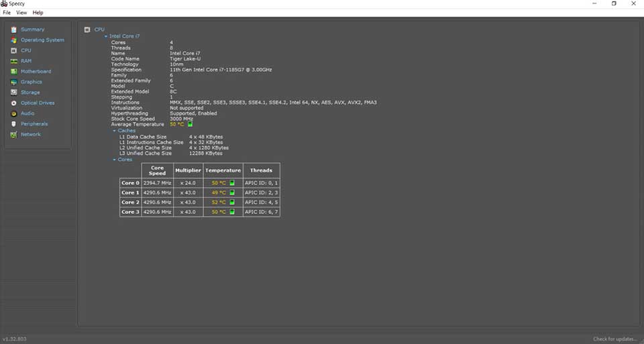The height and width of the screenshot is (344, 644).
Task: Click Hyperthreading Supported, Enabled value
Action: [x=193, y=113]
